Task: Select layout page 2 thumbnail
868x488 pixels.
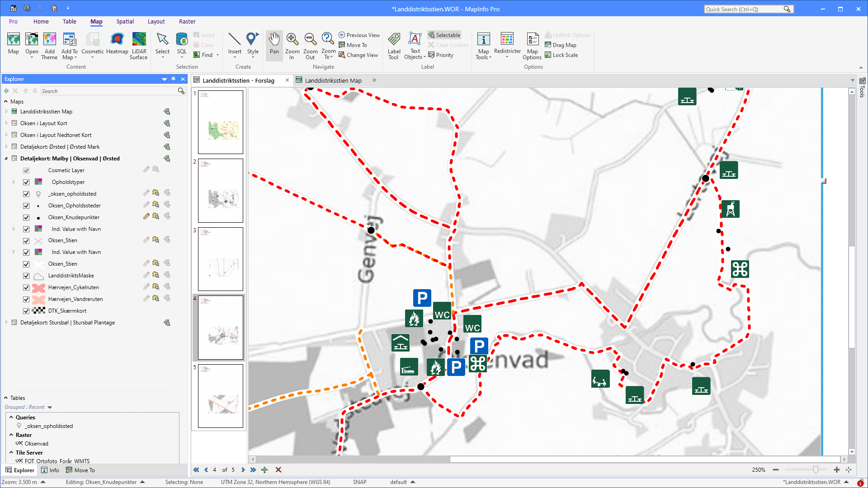Action: click(220, 190)
